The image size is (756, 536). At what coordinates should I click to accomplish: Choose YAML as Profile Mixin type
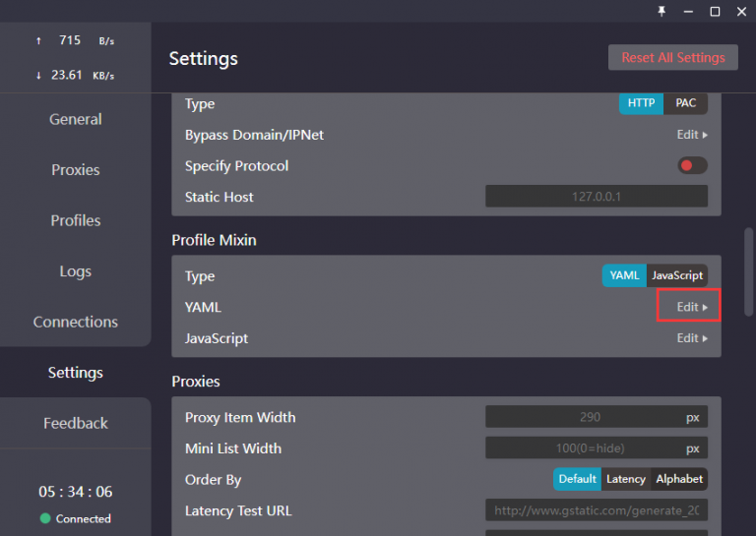pyautogui.click(x=624, y=275)
